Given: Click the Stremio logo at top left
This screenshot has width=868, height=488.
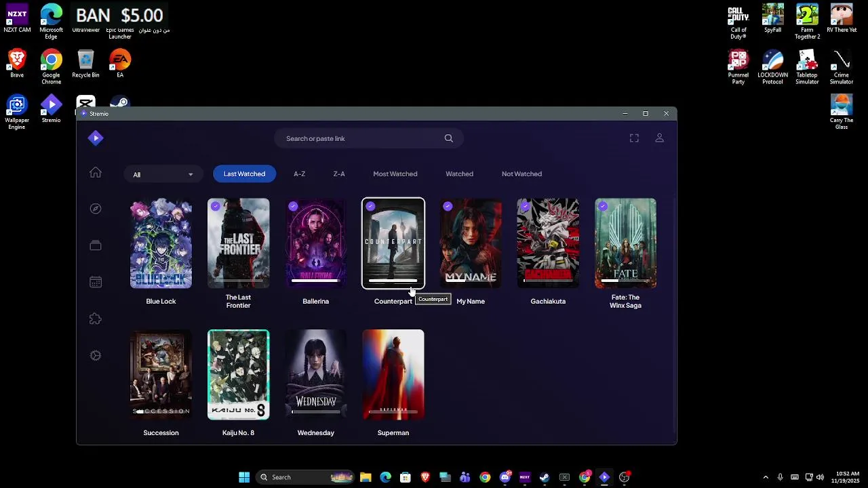Looking at the screenshot, I should point(96,138).
